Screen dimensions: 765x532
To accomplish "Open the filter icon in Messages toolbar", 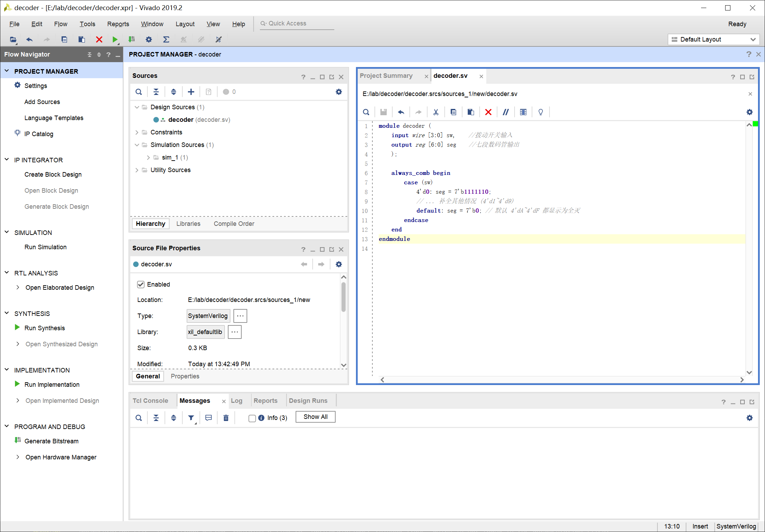I will point(191,418).
